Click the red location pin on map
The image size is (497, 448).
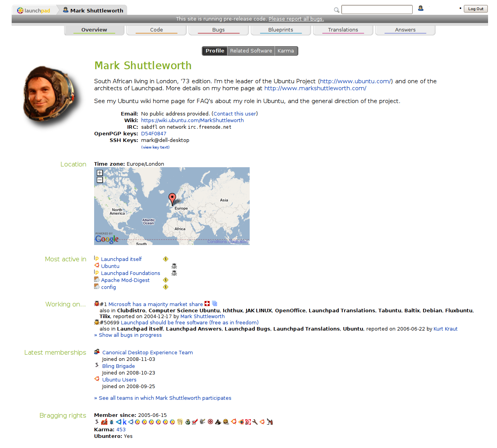click(x=172, y=199)
